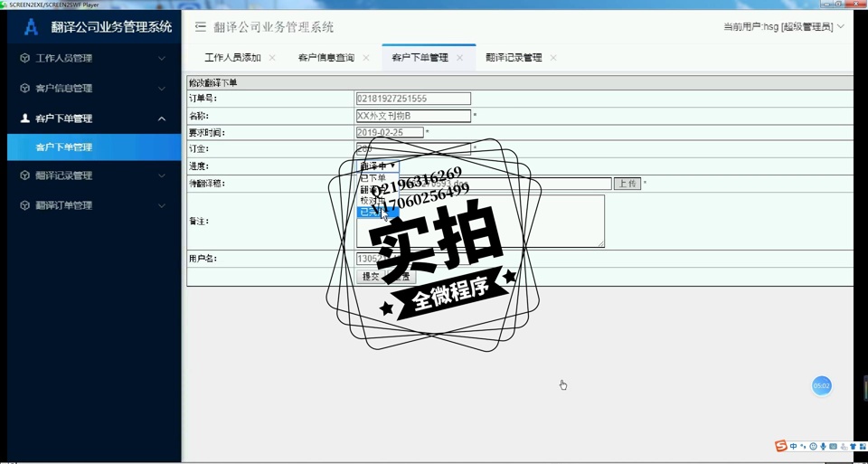Viewport: 868px width, 464px height.
Task: Click the Sogou S input method icon
Action: tap(780, 446)
